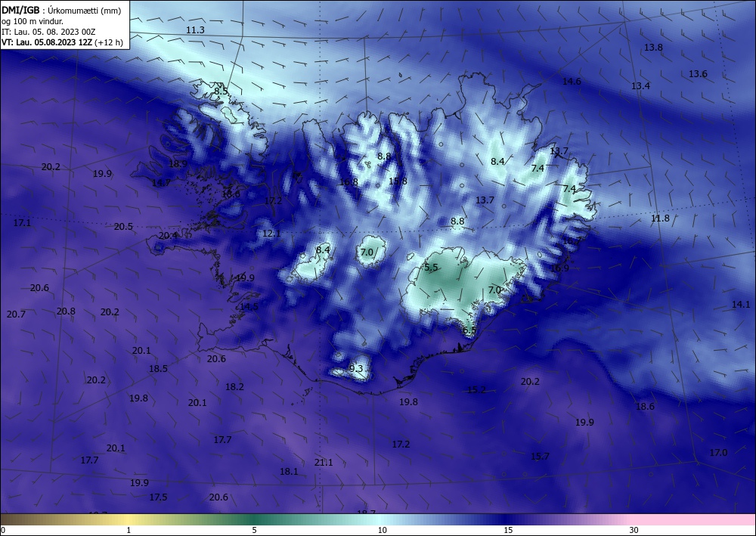Click the 11.8 value east of Iceland
756x536 pixels.
pos(660,218)
